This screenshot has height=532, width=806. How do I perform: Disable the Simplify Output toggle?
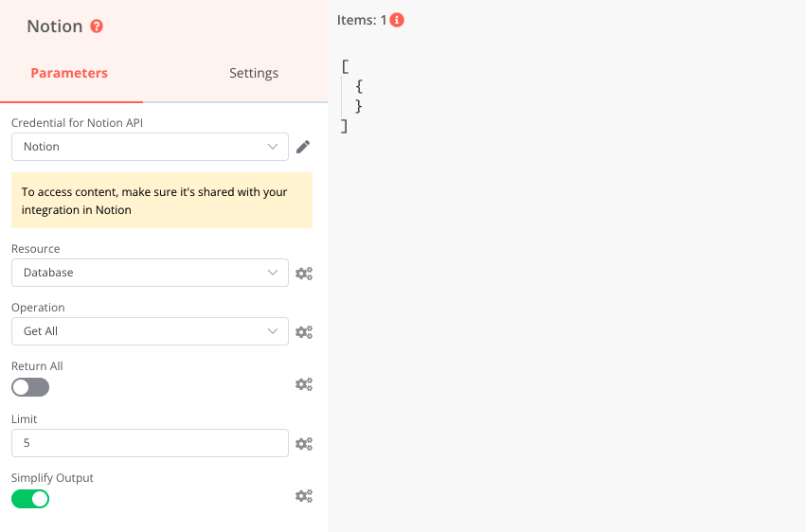30,499
